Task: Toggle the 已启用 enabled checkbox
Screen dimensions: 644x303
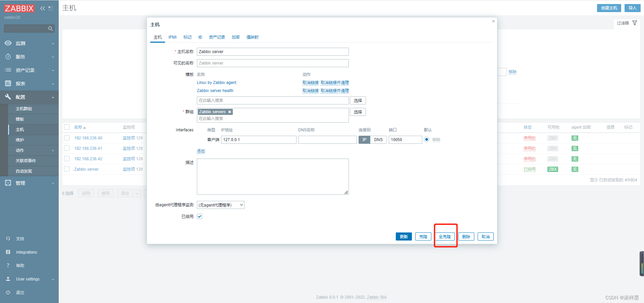Action: pos(200,216)
